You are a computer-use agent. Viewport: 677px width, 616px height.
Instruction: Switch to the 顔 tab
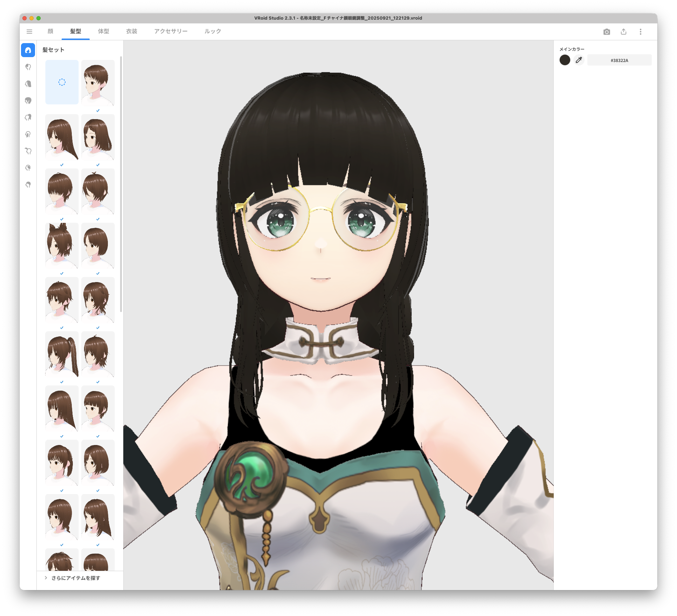click(x=50, y=32)
